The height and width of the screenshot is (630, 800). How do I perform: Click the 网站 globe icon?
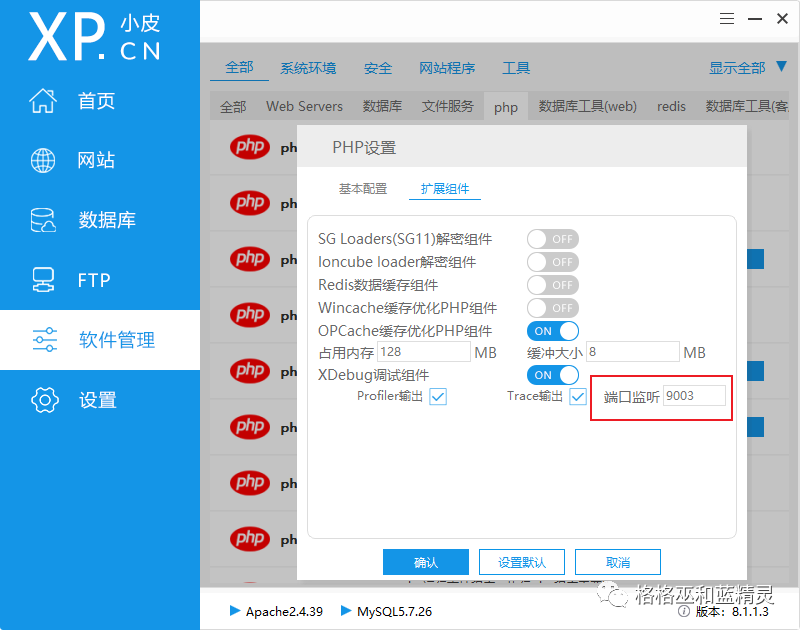(43, 160)
